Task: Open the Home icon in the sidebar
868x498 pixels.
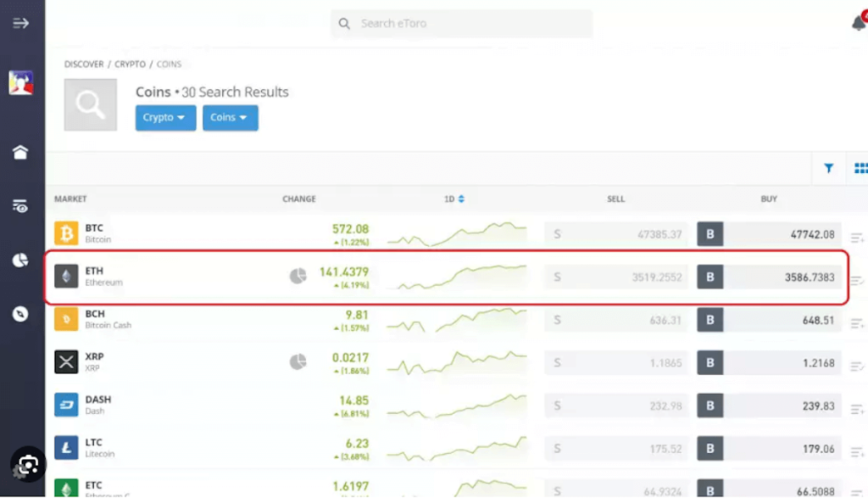Action: pos(21,151)
